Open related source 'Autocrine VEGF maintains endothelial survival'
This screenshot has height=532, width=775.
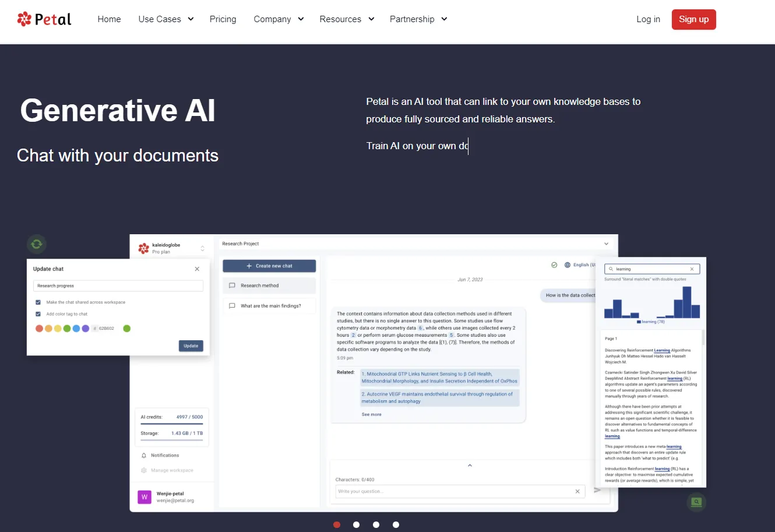439,397
